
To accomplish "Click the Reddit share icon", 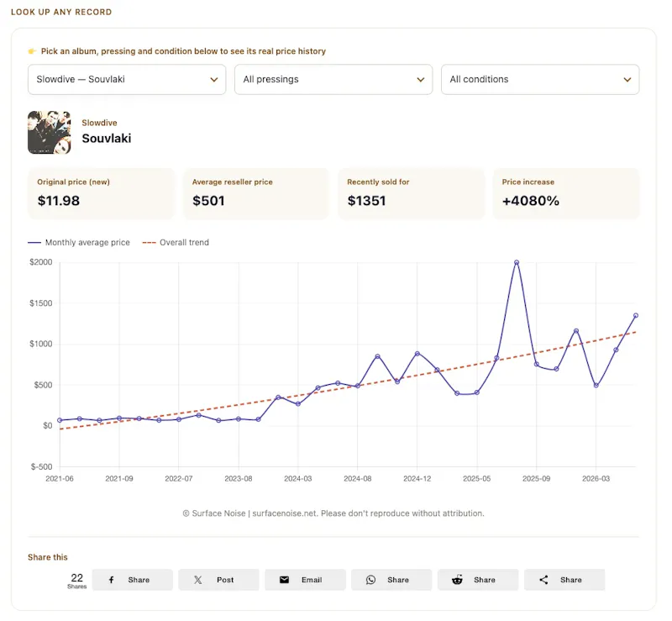I will [x=457, y=580].
